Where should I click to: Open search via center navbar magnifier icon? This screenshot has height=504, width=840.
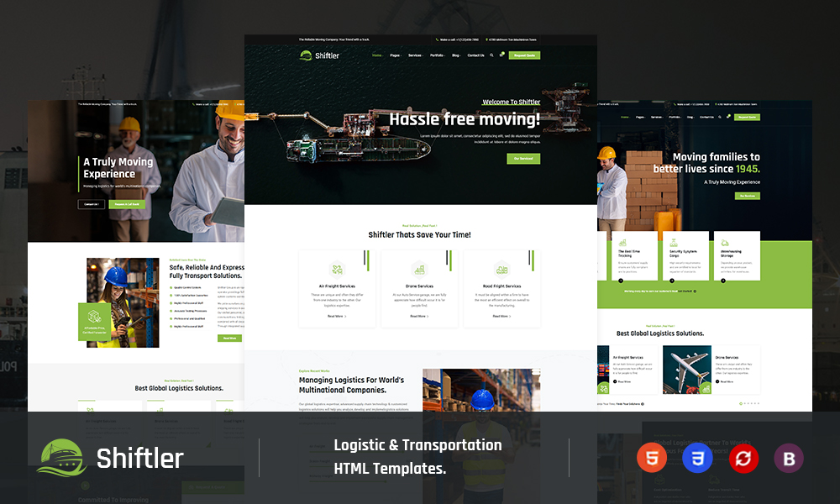pyautogui.click(x=491, y=55)
